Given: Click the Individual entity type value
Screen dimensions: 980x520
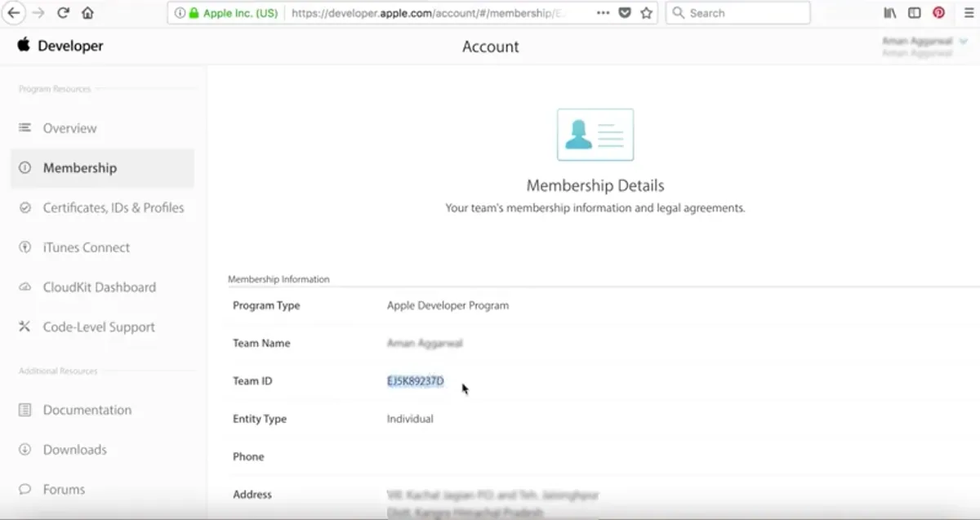Looking at the screenshot, I should click(x=410, y=419).
